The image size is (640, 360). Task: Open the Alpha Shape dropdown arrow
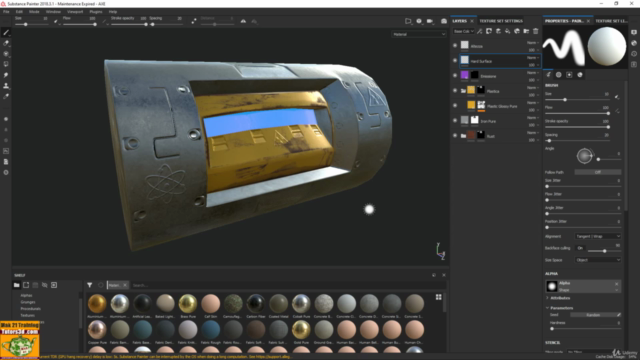point(617,290)
